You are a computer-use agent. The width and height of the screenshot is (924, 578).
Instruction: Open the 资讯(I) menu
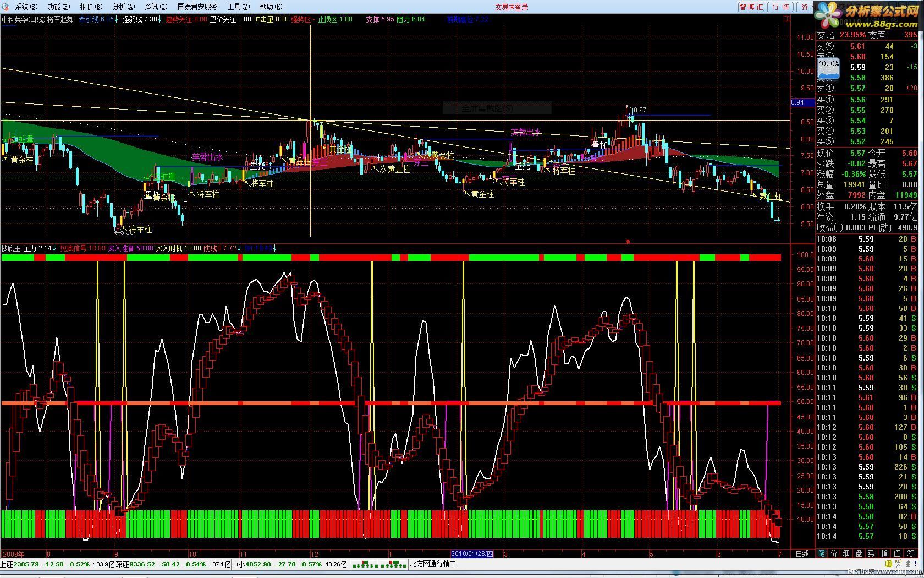156,7
